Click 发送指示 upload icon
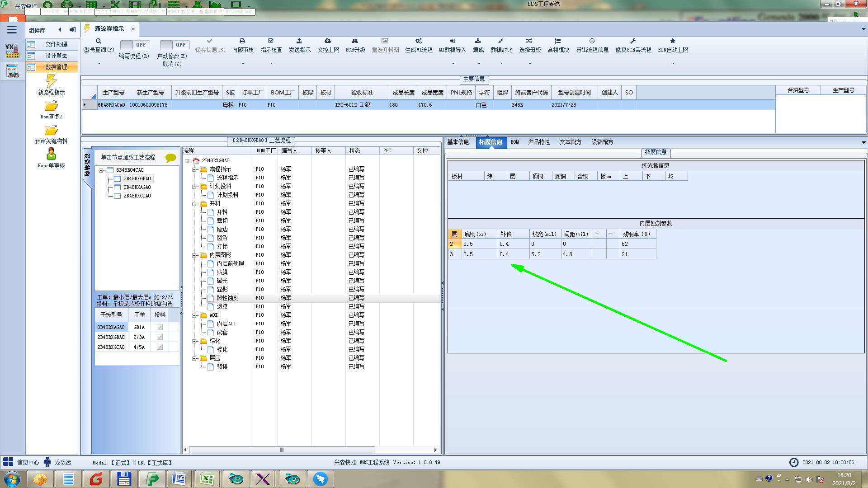The height and width of the screenshot is (488, 868). tap(299, 41)
